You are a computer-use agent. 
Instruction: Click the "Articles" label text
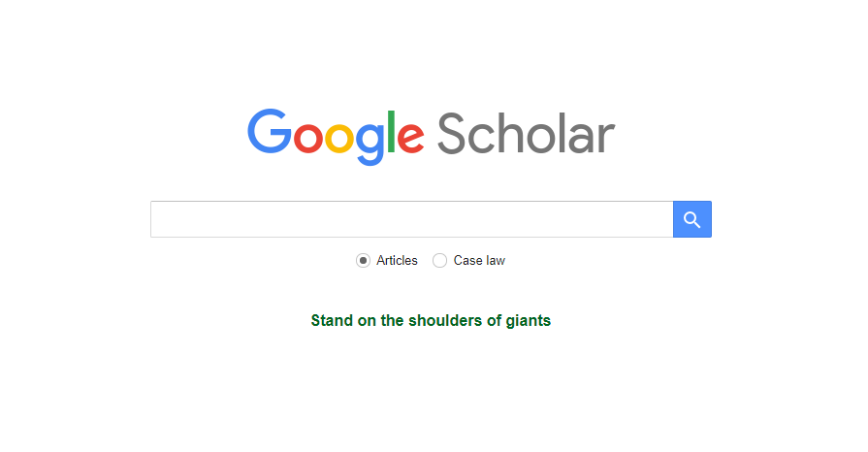(397, 260)
